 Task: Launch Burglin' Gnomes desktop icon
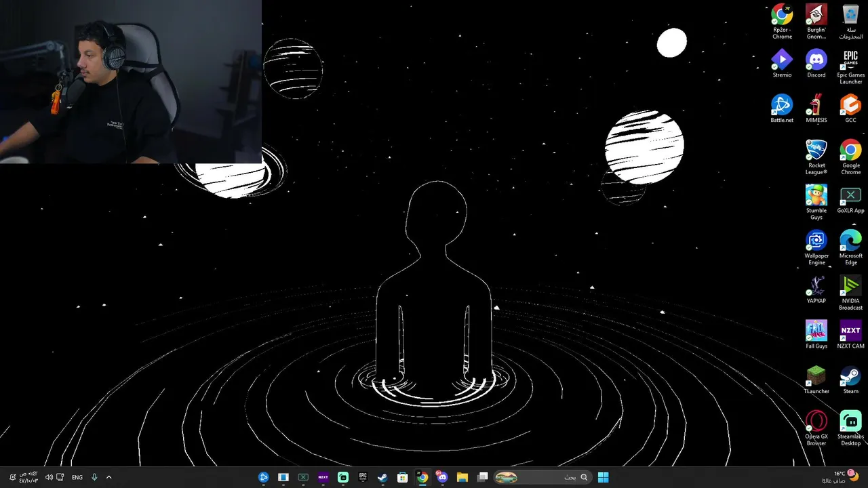pyautogui.click(x=816, y=22)
